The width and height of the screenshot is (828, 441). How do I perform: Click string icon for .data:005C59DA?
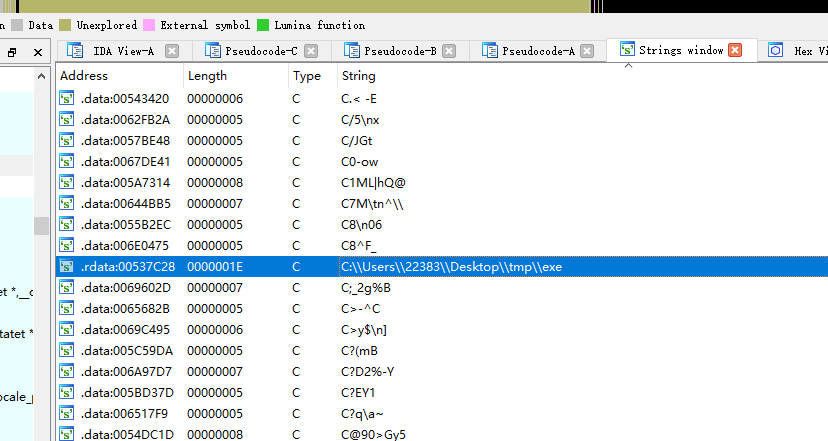click(67, 351)
